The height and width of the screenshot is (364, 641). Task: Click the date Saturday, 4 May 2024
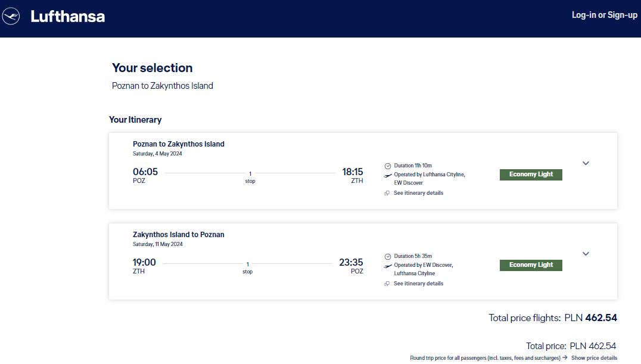[x=157, y=154]
